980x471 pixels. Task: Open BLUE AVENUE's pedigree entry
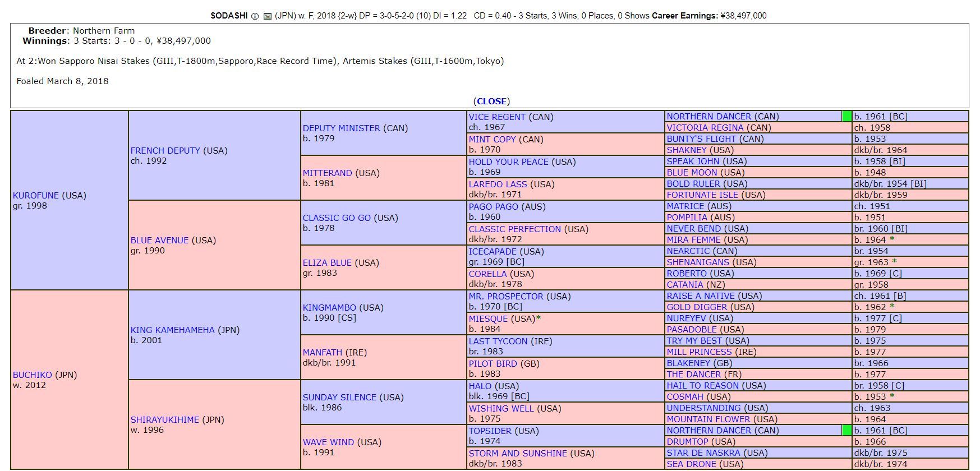point(159,241)
